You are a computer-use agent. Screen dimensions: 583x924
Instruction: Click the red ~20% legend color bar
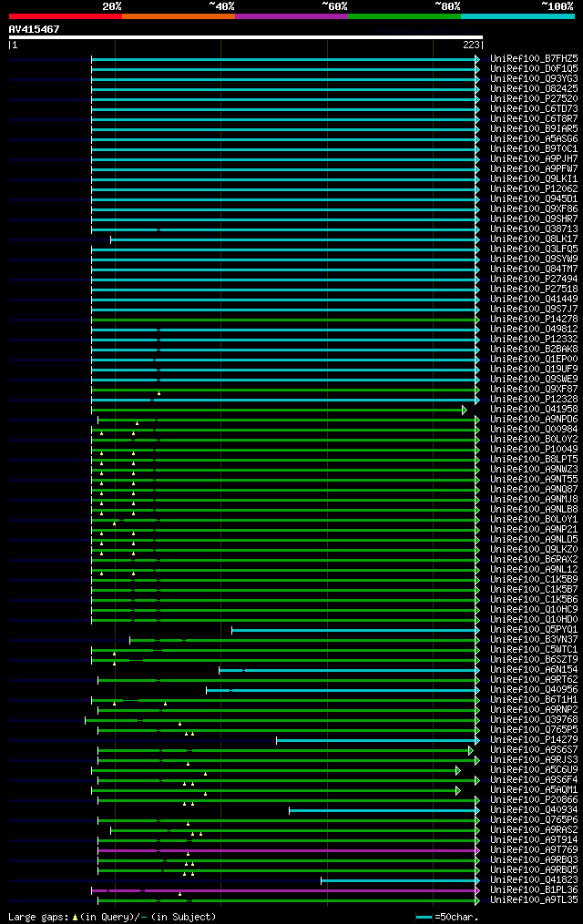pyautogui.click(x=66, y=16)
